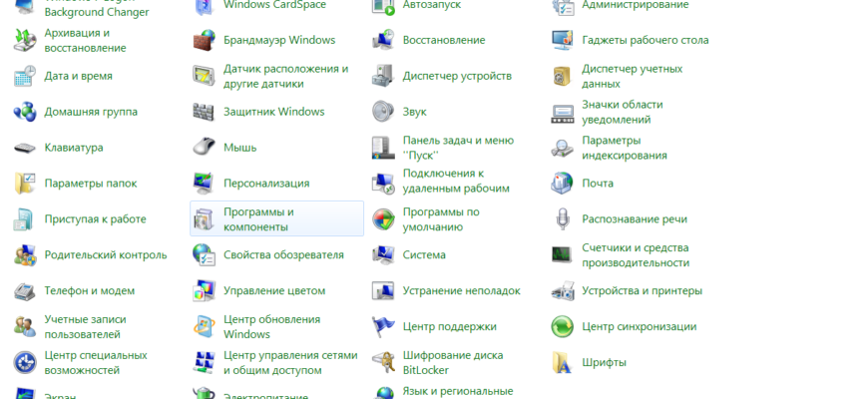Click the Звук speaker icon

(x=383, y=112)
